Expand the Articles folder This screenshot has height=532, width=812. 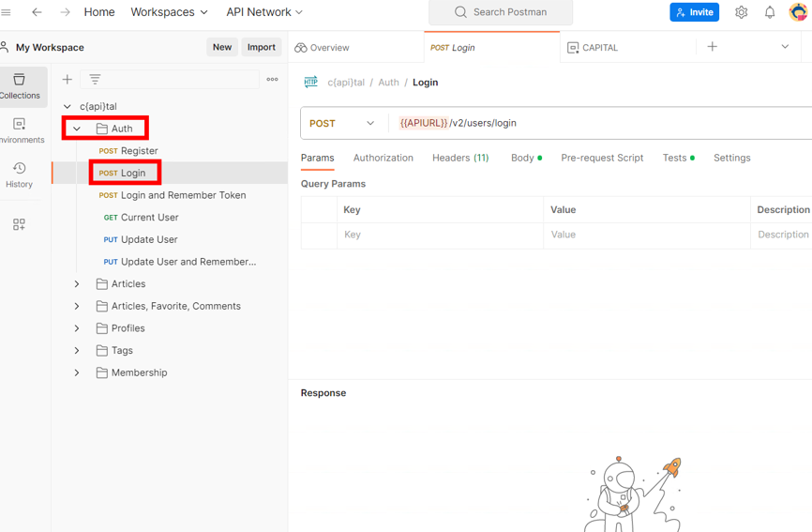[77, 284]
